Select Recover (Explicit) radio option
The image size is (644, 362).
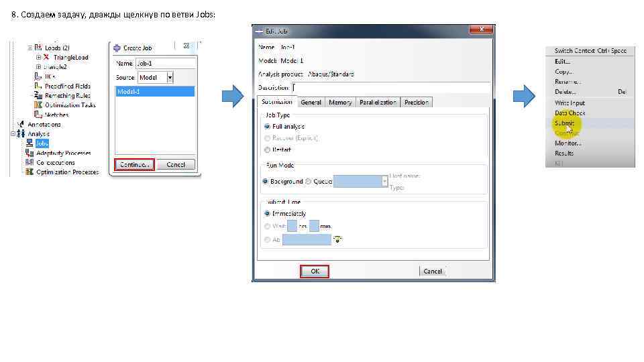coord(268,138)
